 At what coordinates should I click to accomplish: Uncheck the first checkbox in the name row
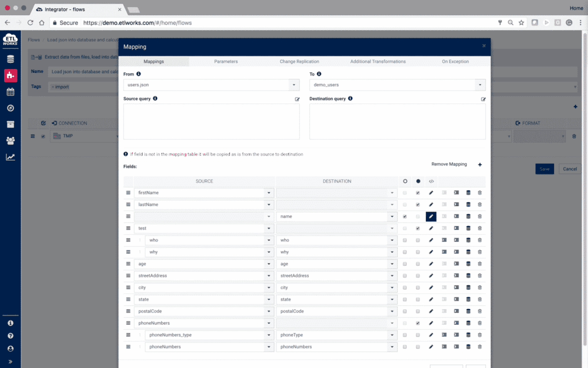(x=405, y=217)
